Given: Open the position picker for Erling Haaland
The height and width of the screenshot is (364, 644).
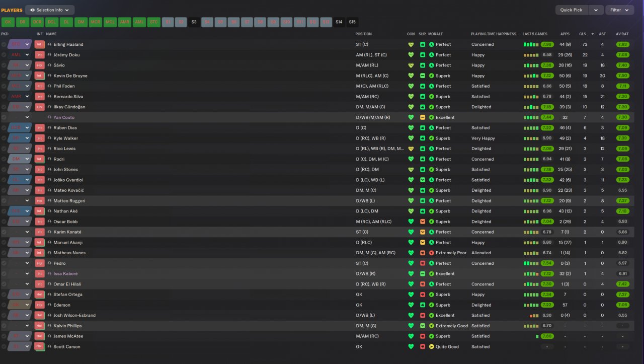Looking at the screenshot, I should (x=20, y=44).
